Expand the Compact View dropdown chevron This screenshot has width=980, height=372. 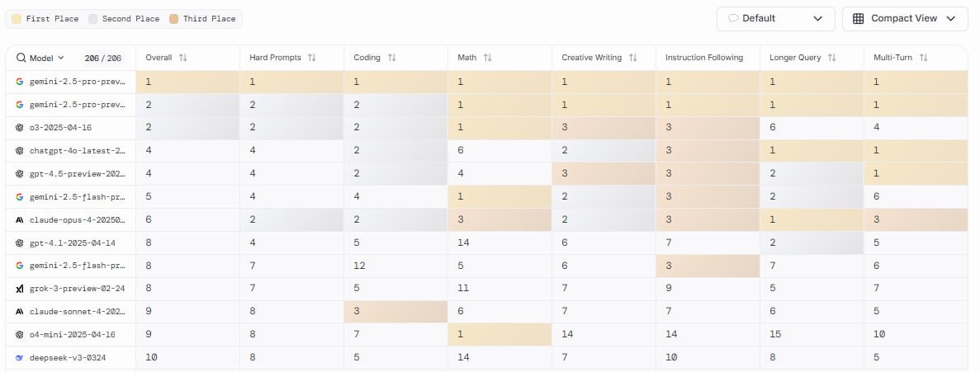(x=951, y=18)
